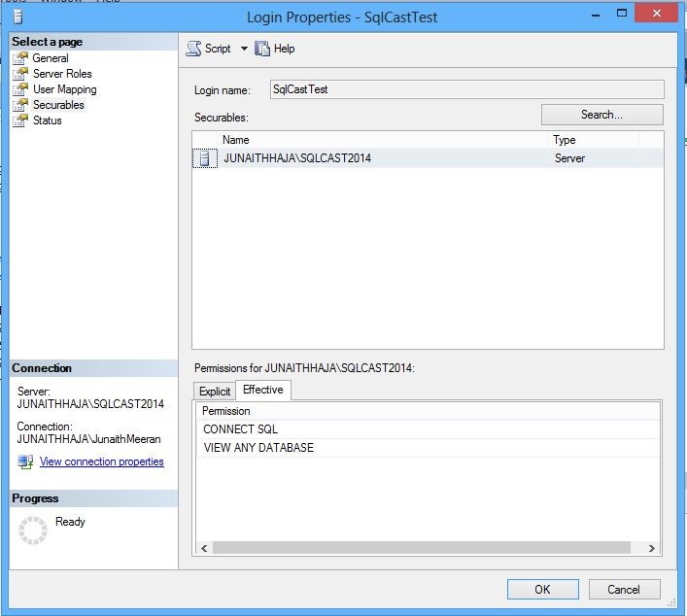The image size is (687, 616).
Task: Open the User Mapping page
Action: pos(64,89)
